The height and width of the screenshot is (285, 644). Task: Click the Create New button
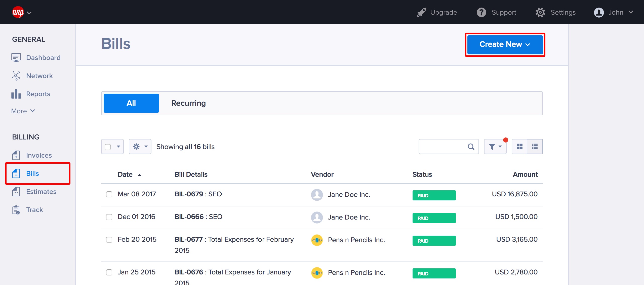tap(505, 45)
